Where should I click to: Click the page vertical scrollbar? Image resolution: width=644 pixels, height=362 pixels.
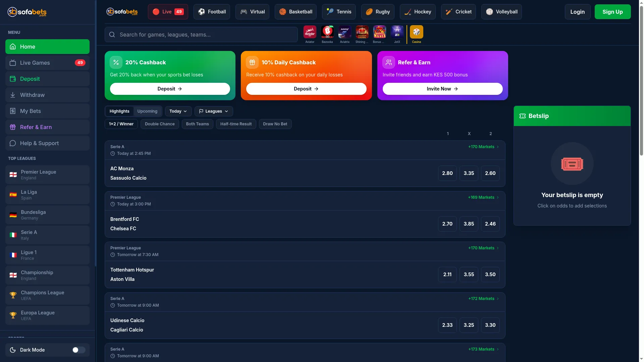(641, 80)
